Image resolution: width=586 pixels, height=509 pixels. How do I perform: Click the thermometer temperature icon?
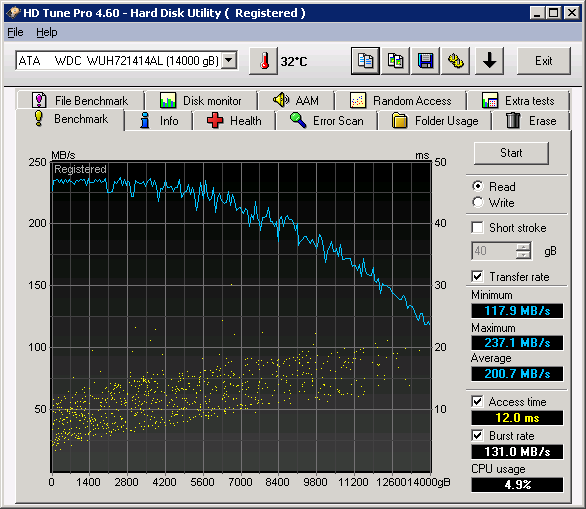tap(263, 61)
